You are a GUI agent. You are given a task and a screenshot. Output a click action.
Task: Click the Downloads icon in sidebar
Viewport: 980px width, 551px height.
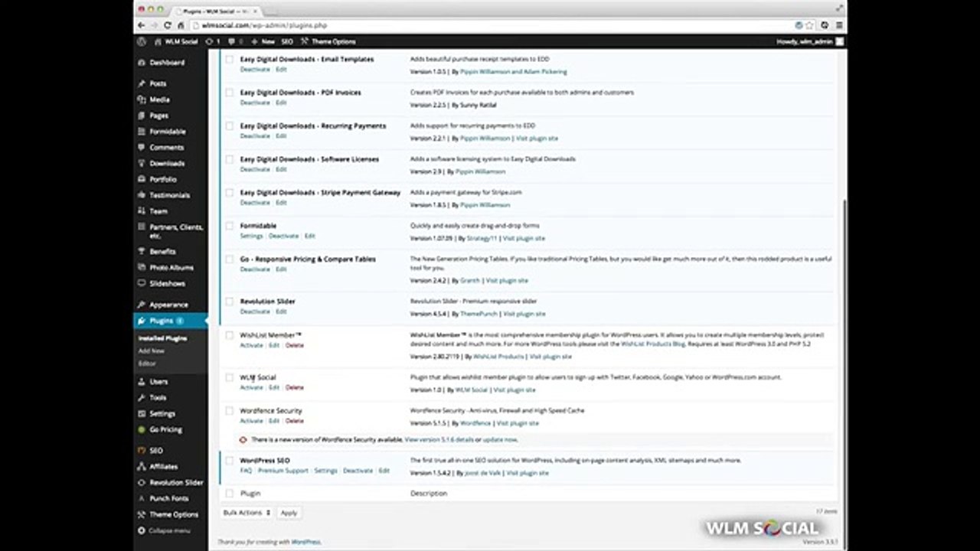pyautogui.click(x=142, y=163)
